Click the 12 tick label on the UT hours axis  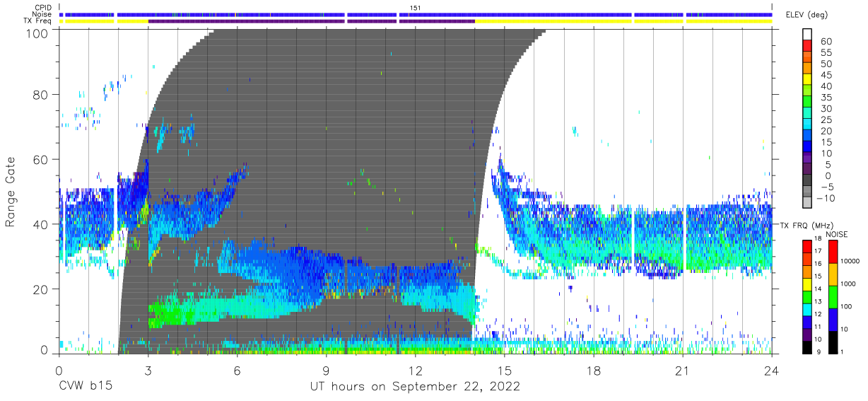pyautogui.click(x=415, y=370)
